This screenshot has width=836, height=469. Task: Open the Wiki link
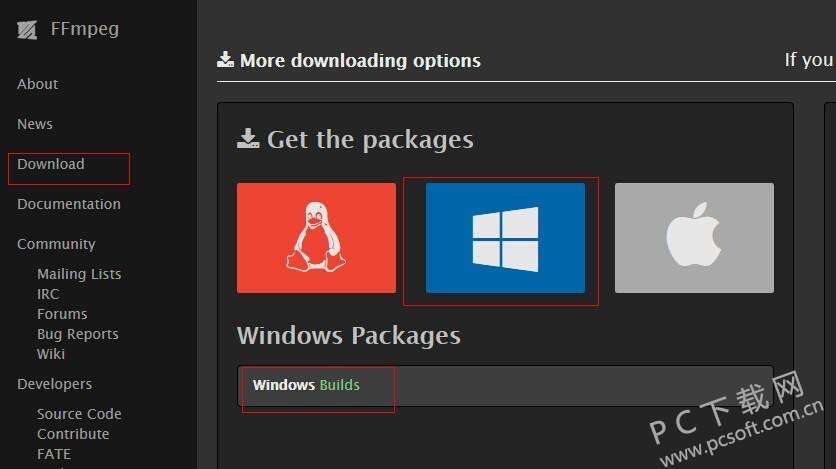[x=51, y=354]
